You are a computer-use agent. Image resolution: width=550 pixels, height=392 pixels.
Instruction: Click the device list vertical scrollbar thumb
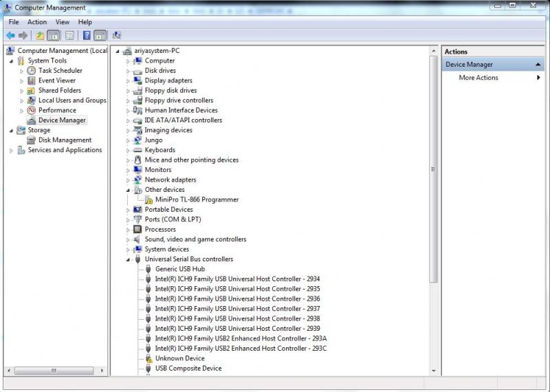pos(433,169)
